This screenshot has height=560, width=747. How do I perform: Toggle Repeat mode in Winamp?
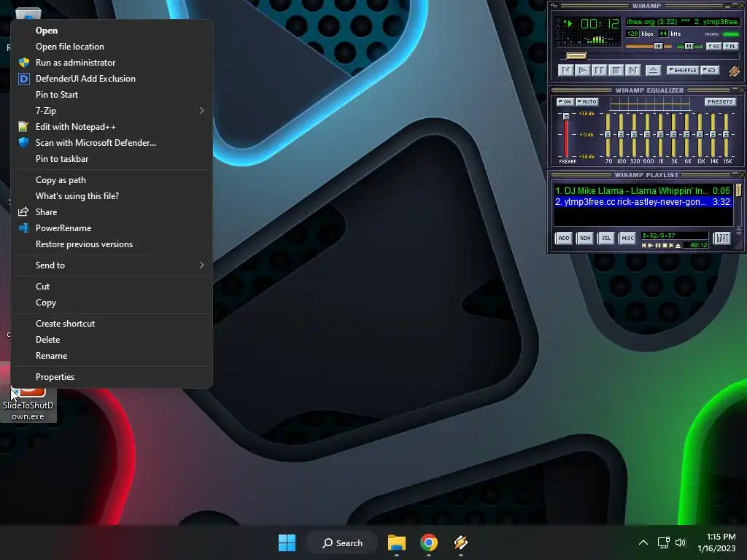click(x=710, y=70)
